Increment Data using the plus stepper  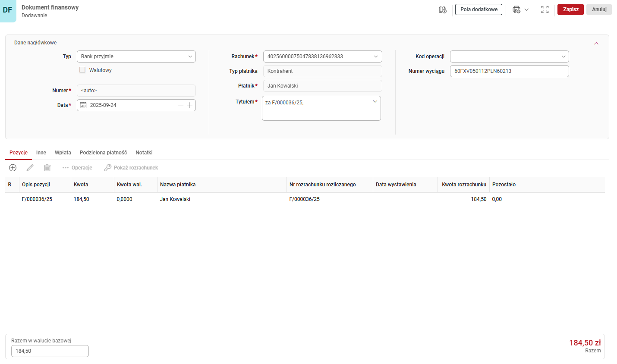[x=189, y=105]
